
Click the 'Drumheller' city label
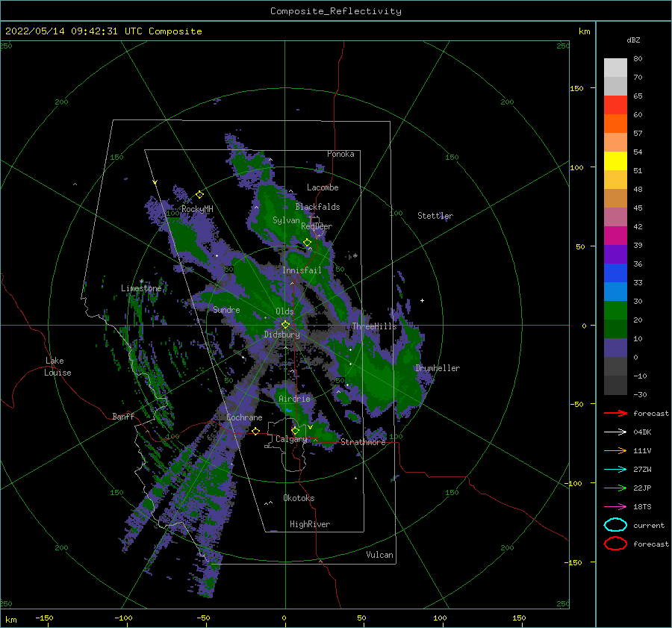click(438, 368)
